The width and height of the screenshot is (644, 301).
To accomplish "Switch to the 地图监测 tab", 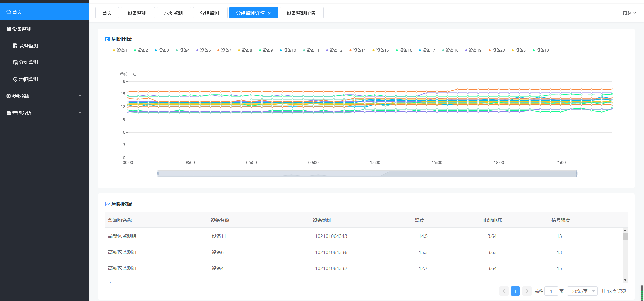I will [174, 13].
